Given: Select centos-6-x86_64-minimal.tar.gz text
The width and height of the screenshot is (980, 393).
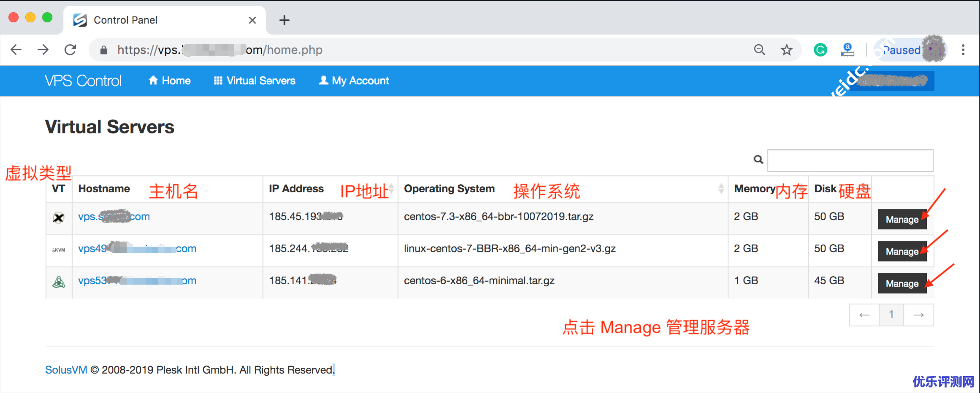Looking at the screenshot, I should pos(479,281).
